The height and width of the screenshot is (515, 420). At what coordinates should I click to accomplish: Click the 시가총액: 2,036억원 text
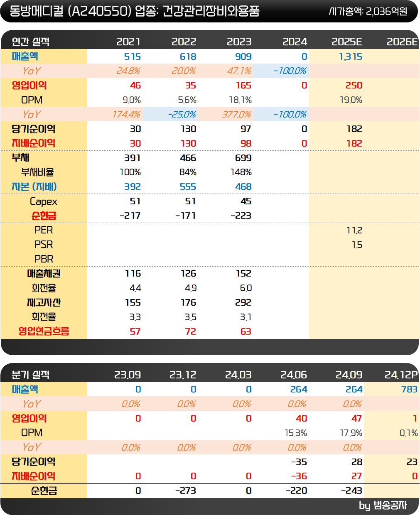367,11
